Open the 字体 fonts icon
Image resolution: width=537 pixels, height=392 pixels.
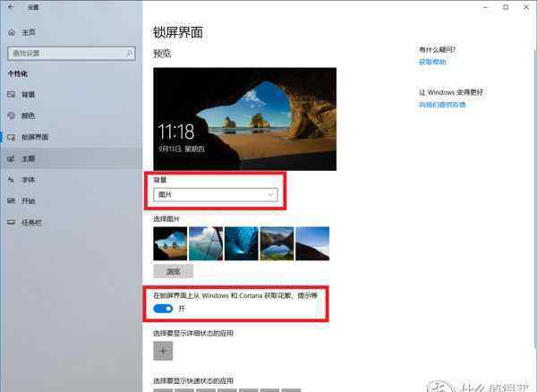point(12,180)
